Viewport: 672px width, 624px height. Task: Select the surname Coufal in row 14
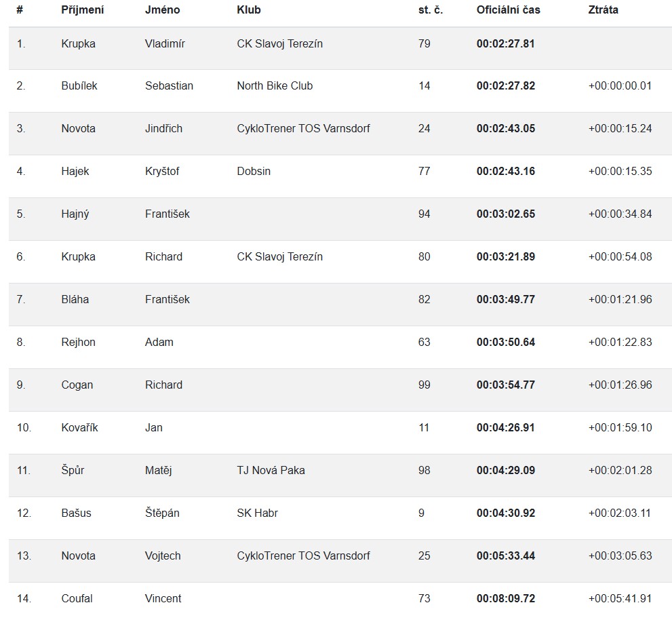tap(77, 599)
